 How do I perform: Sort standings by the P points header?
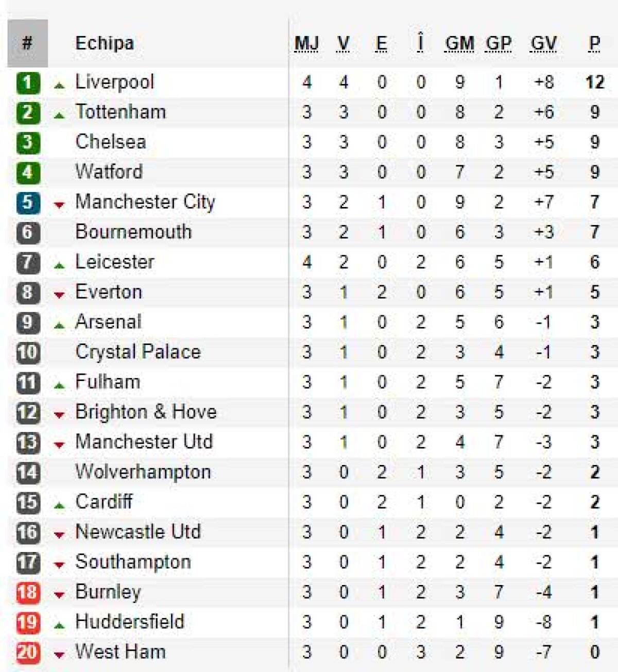594,43
